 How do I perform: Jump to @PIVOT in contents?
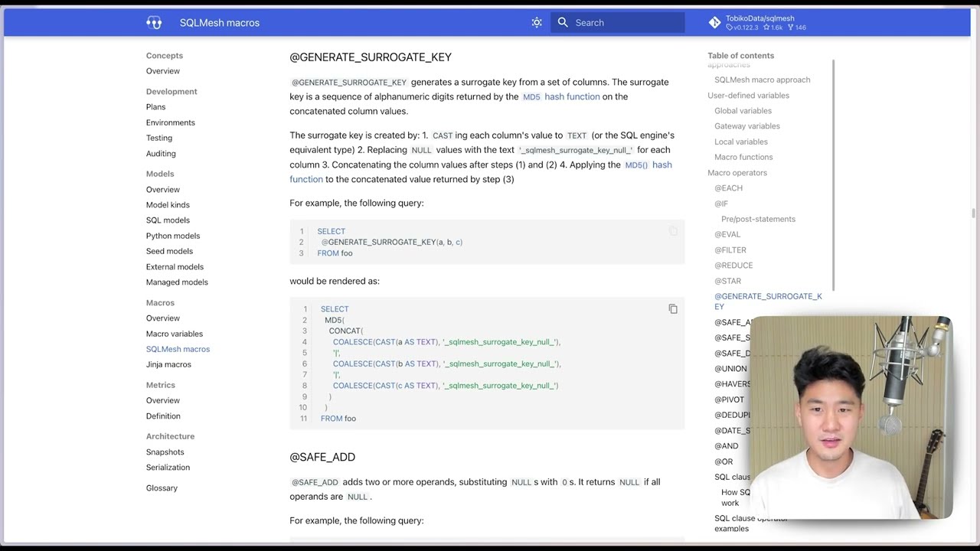click(x=729, y=399)
